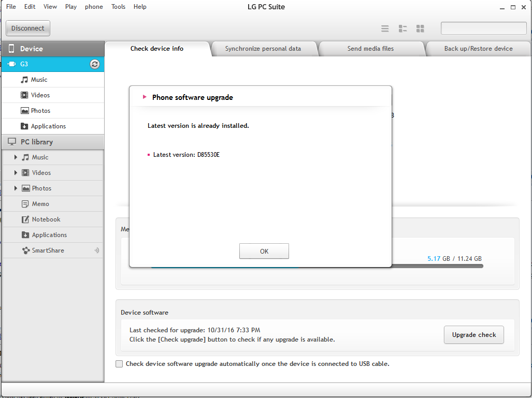This screenshot has height=398, width=532.
Task: Click the PC library section header
Action: click(53, 142)
